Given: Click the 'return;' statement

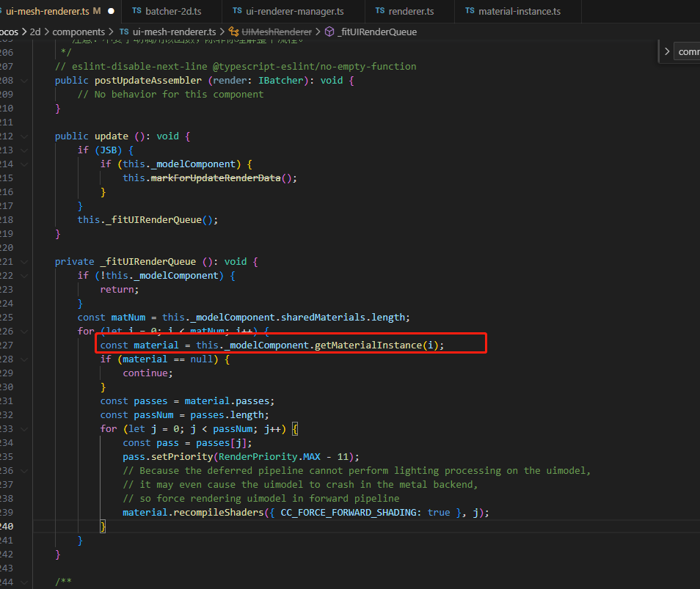Looking at the screenshot, I should 120,290.
